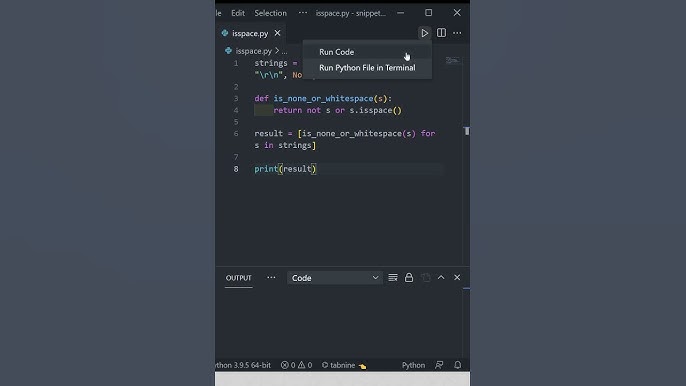Open notifications bell in status bar
Image resolution: width=686 pixels, height=386 pixels.
(x=458, y=365)
